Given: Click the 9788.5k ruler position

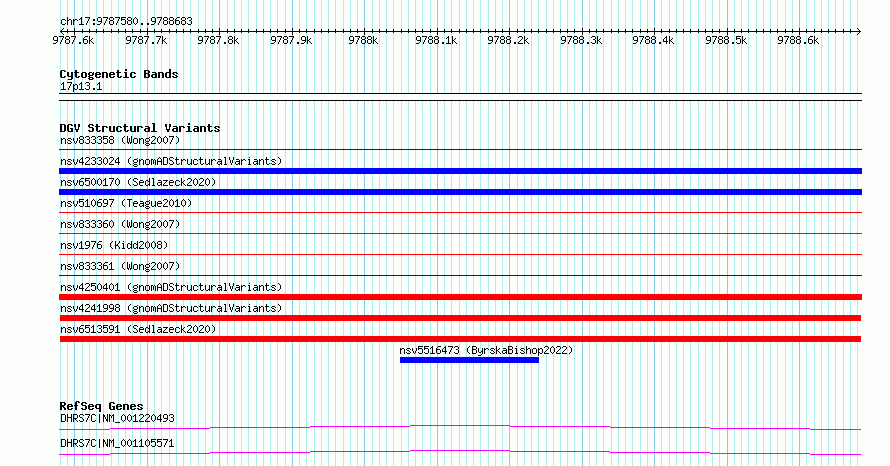Looking at the screenshot, I should (x=726, y=40).
